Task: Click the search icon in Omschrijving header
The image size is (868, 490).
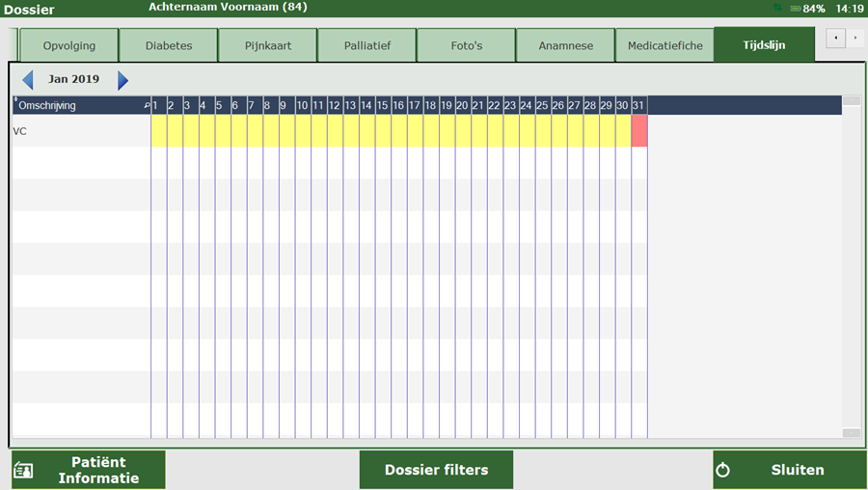Action: tap(147, 105)
